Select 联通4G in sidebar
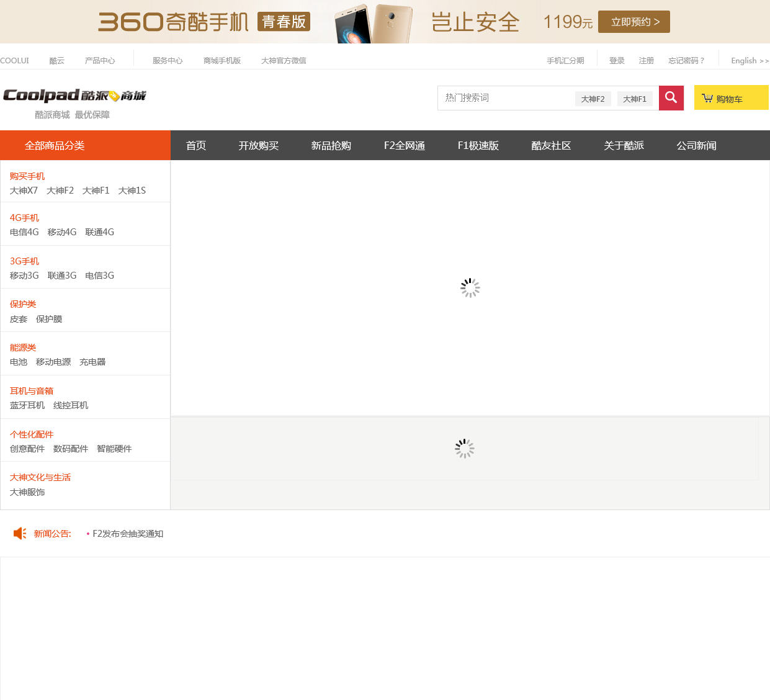770x700 pixels. [x=100, y=232]
